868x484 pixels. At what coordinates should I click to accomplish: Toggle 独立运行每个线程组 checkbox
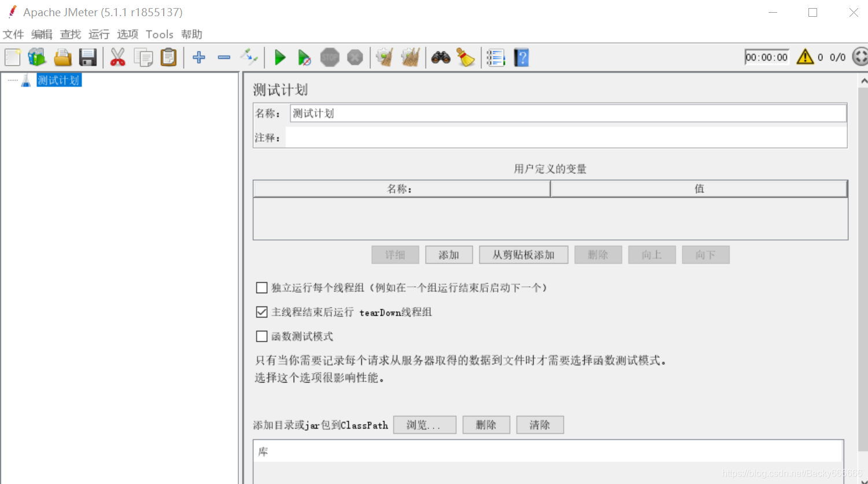(x=262, y=287)
